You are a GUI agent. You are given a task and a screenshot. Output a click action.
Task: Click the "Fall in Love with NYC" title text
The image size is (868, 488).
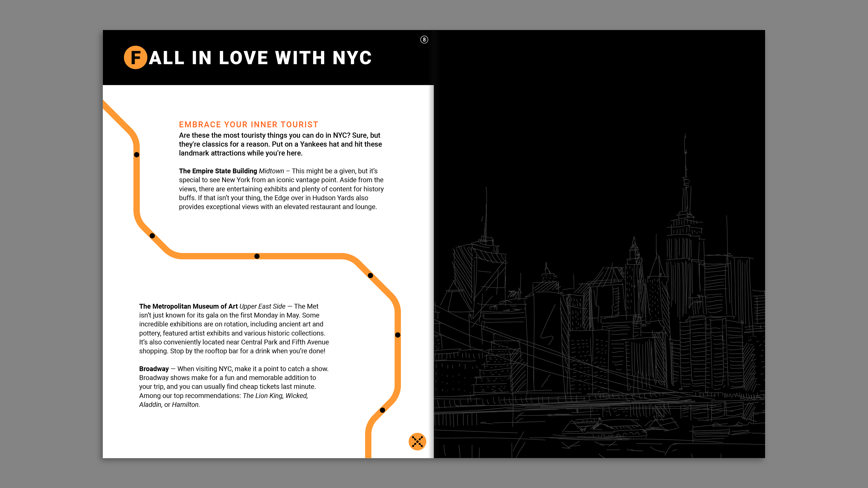[x=260, y=58]
